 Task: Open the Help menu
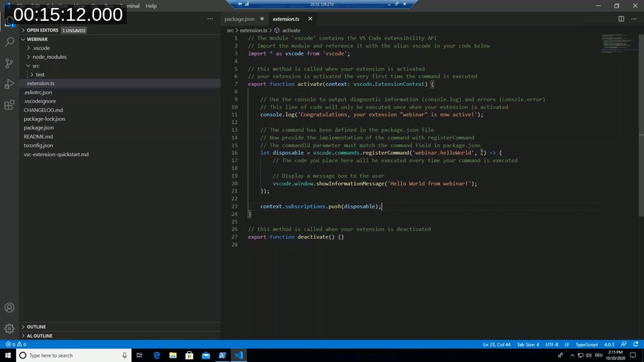coord(151,6)
